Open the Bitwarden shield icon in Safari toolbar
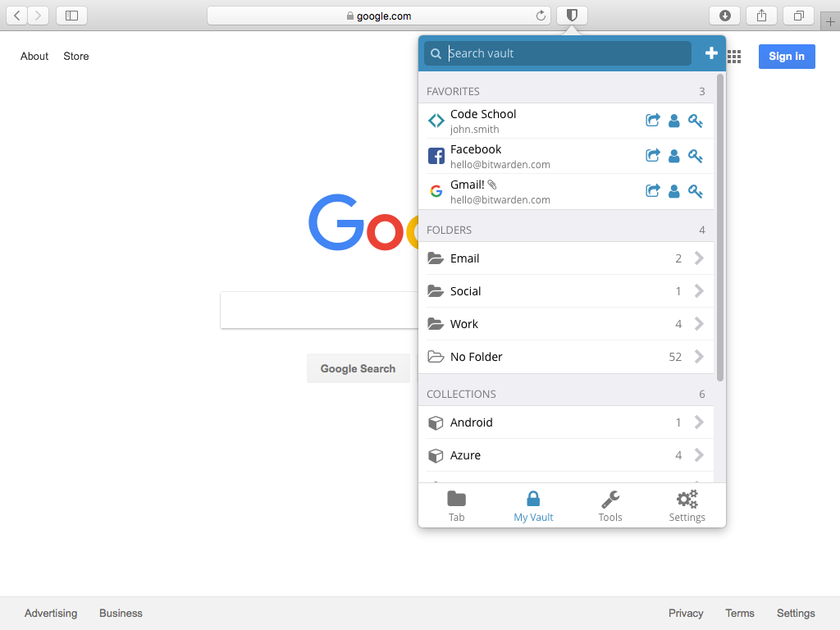Screen dimensions: 840x630 (x=572, y=15)
